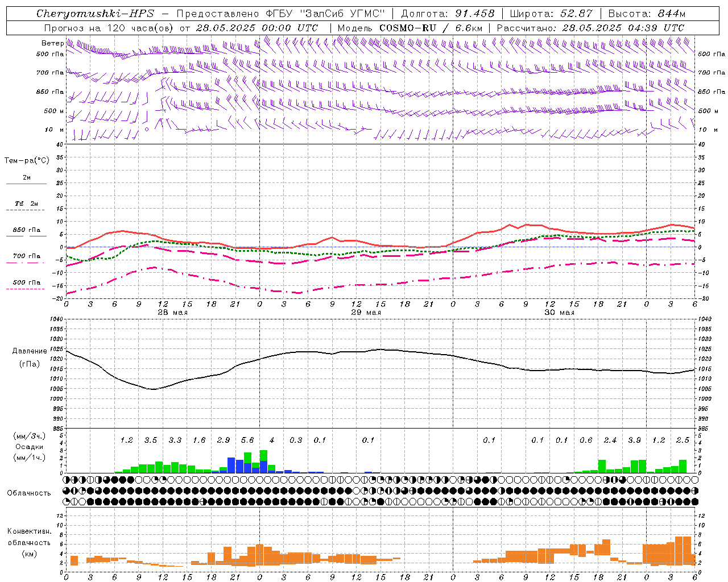
Task: Click the '2м' temperature legend entry
Action: 27,177
